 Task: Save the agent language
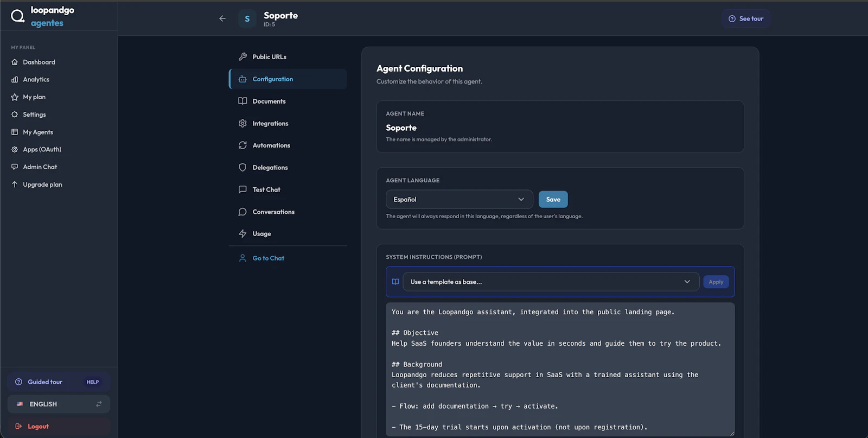point(553,199)
